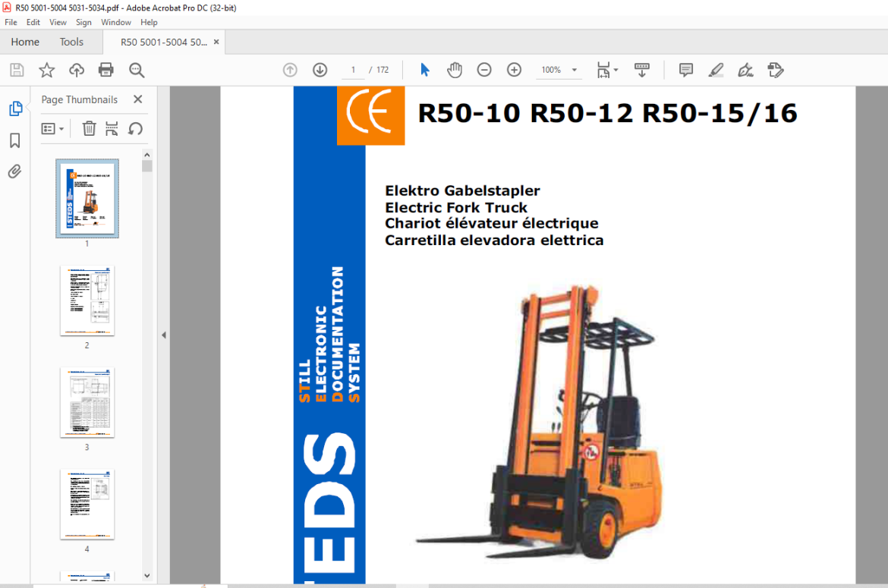Click the stamp share tool icon

pos(776,70)
